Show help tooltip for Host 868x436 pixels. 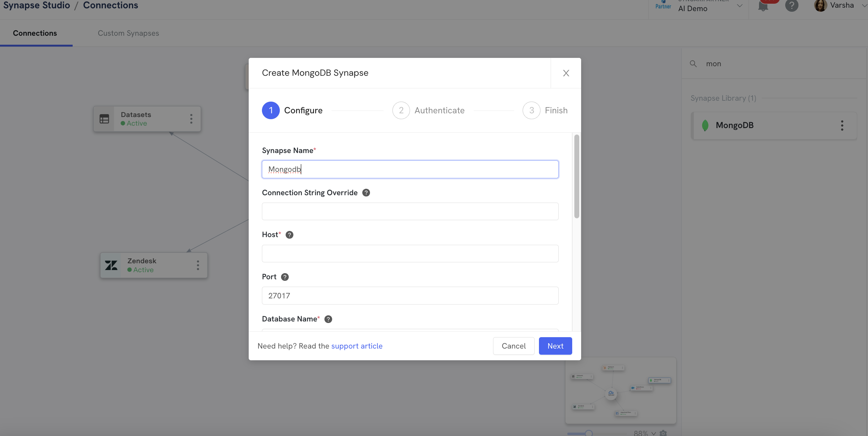coord(289,235)
